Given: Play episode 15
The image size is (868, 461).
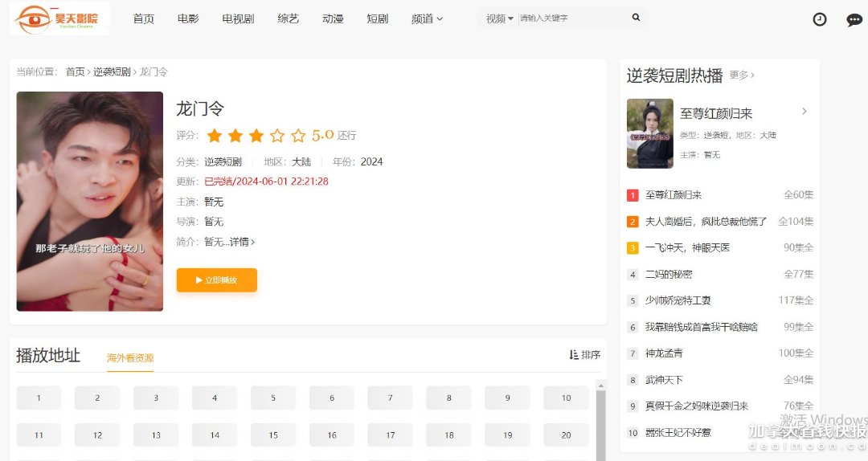Looking at the screenshot, I should (273, 435).
